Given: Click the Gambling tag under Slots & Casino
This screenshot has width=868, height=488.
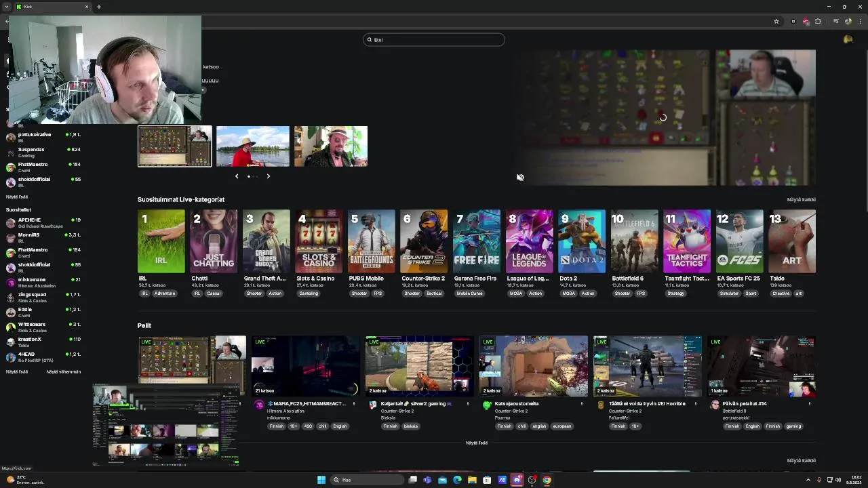Looking at the screenshot, I should tap(309, 293).
